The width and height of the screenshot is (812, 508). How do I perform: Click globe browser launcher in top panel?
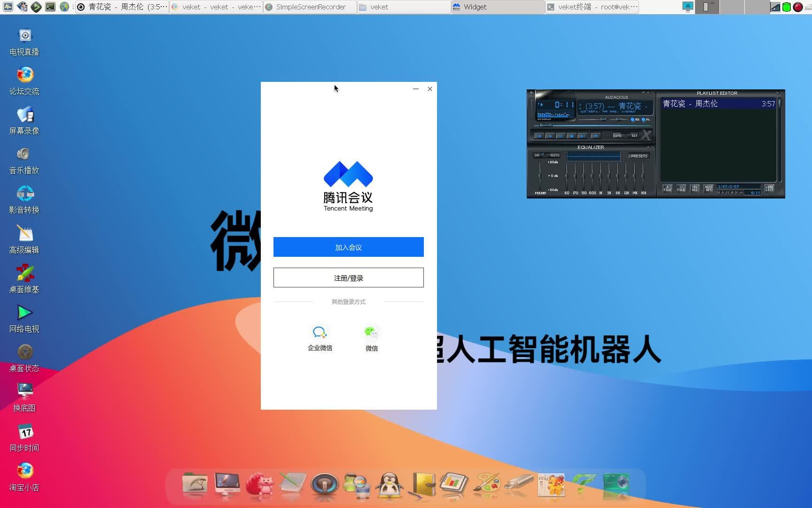64,7
